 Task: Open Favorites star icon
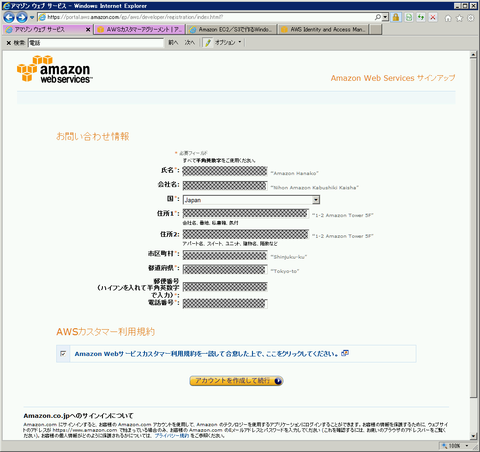point(459,18)
